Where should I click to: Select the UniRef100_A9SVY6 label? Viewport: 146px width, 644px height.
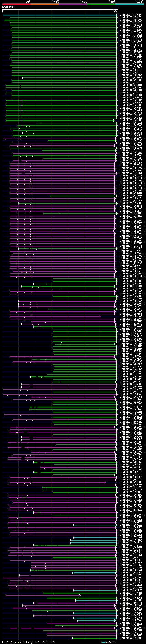[x=131, y=22]
